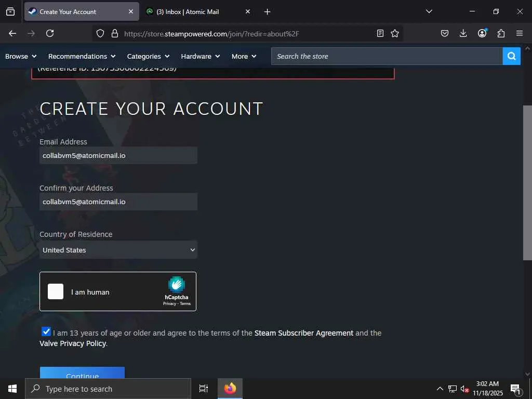Screen dimensions: 532x399
Task: Click the muted volume tray icon
Action: [465, 389]
